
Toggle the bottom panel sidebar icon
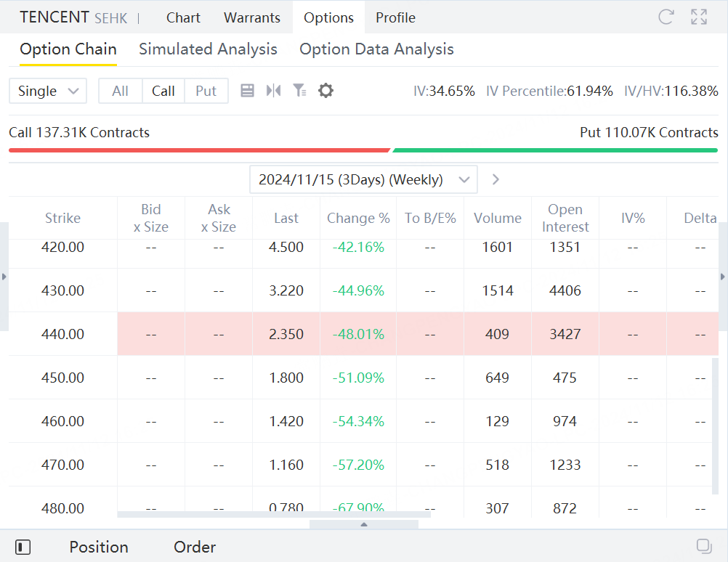pos(23,547)
